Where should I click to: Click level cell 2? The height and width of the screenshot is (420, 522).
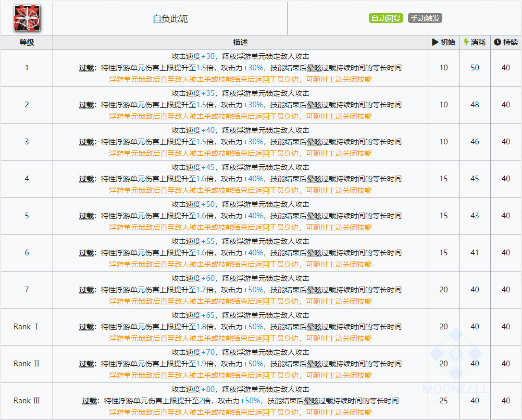pos(27,105)
